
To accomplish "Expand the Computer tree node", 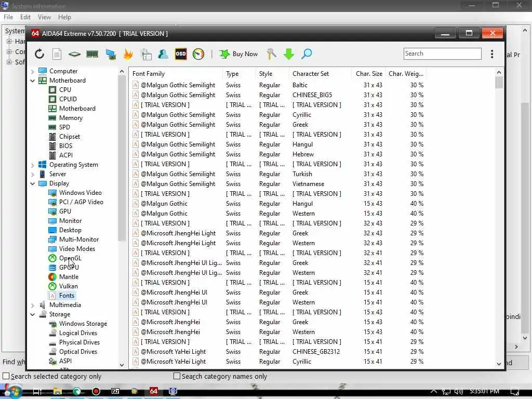I will pos(33,71).
